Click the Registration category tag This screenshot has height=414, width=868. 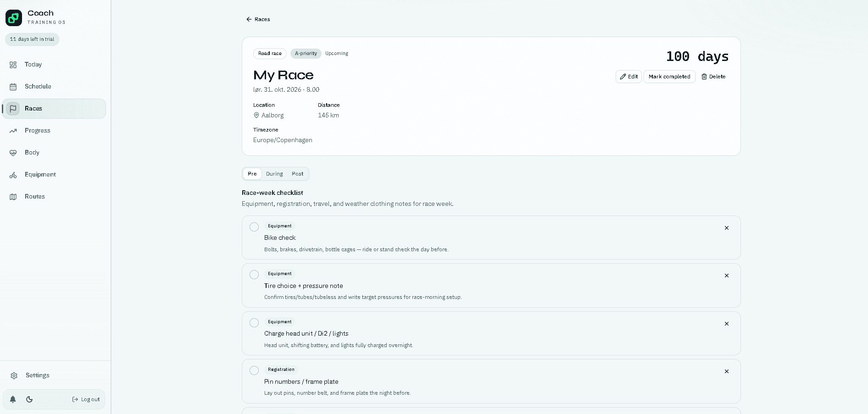click(x=281, y=370)
